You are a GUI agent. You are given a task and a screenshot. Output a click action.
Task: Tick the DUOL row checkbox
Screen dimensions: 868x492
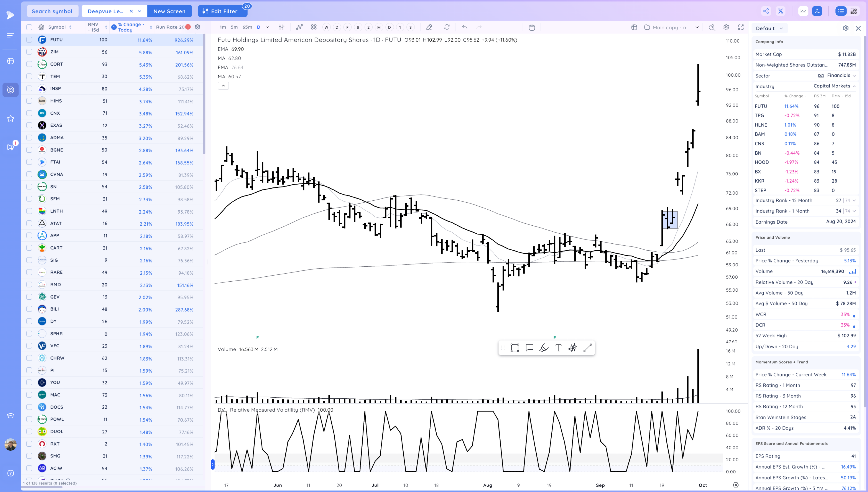point(29,431)
